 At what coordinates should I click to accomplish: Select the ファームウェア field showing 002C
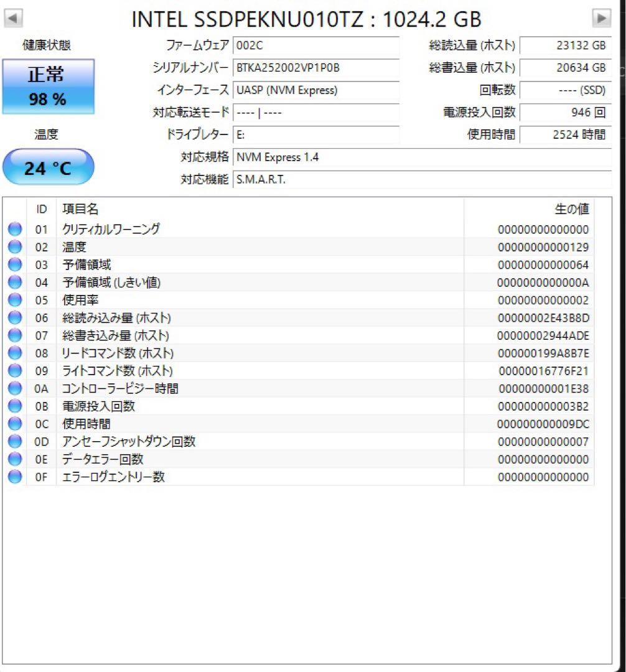click(x=316, y=45)
